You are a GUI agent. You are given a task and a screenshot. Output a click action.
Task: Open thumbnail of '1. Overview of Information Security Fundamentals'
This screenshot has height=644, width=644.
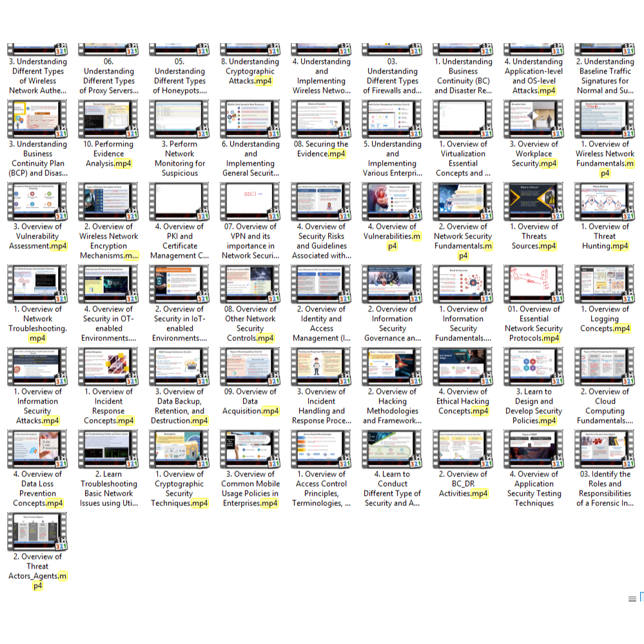(x=463, y=284)
